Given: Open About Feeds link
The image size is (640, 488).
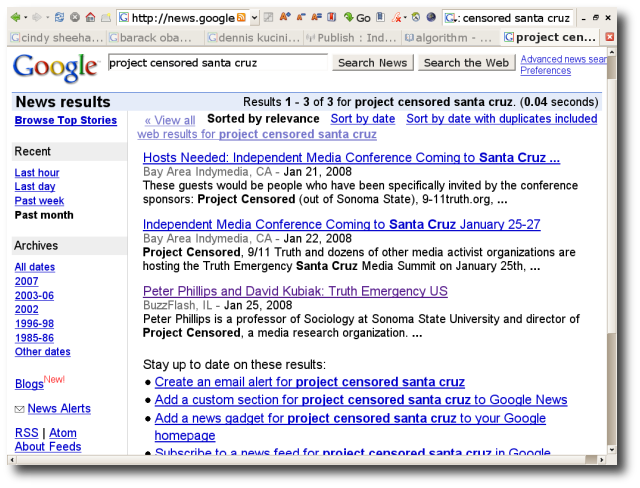Looking at the screenshot, I should pos(48,446).
